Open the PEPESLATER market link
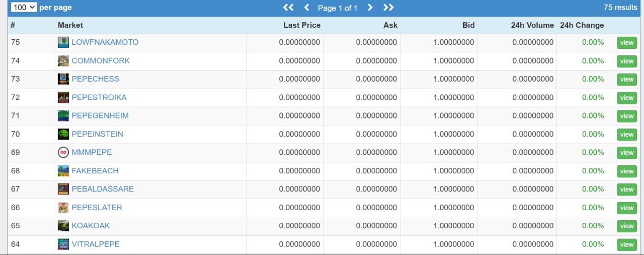Viewport: 644px width, 255px height. 97,207
